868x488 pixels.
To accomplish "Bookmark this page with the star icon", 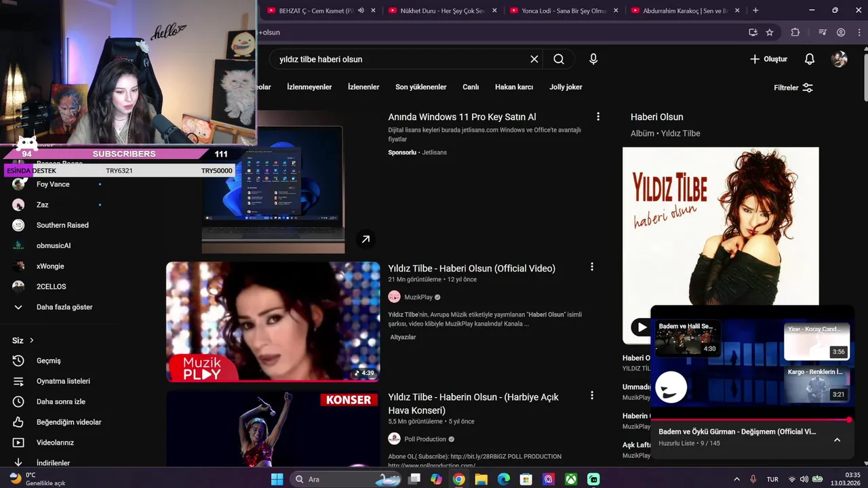I will tap(770, 33).
